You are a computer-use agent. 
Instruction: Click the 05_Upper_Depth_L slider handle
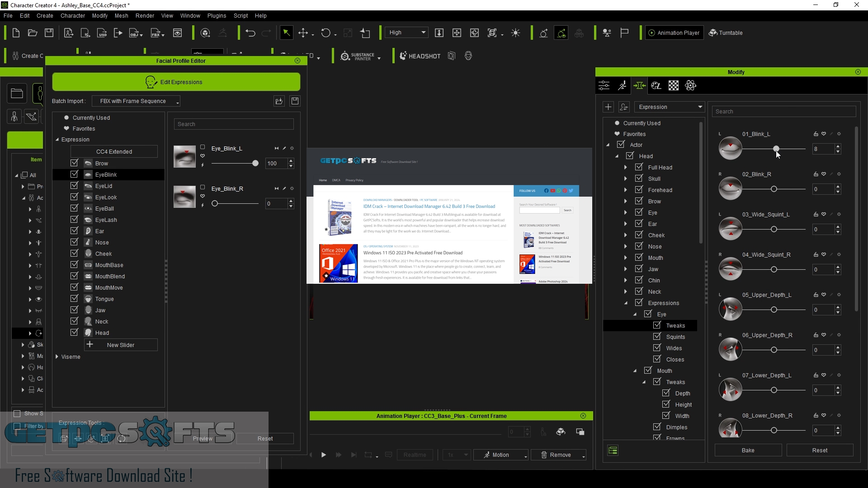(774, 310)
